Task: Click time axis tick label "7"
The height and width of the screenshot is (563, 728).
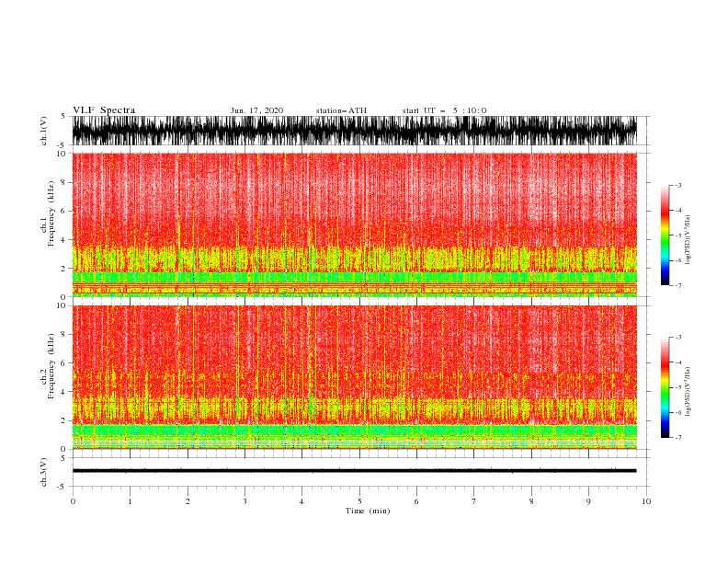Action: (x=474, y=501)
